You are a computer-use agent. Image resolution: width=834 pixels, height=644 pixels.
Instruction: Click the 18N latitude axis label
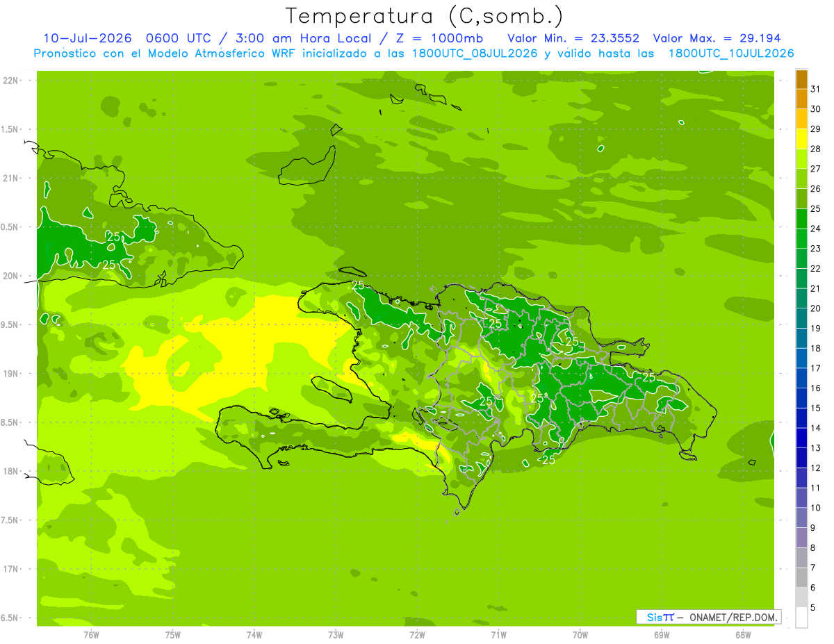point(10,471)
